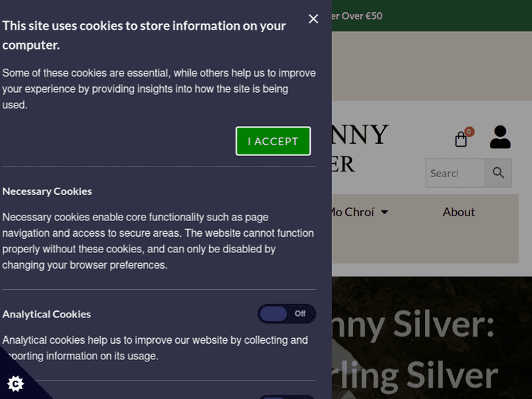Open the user account icon
This screenshot has width=532, height=399.
pos(500,137)
